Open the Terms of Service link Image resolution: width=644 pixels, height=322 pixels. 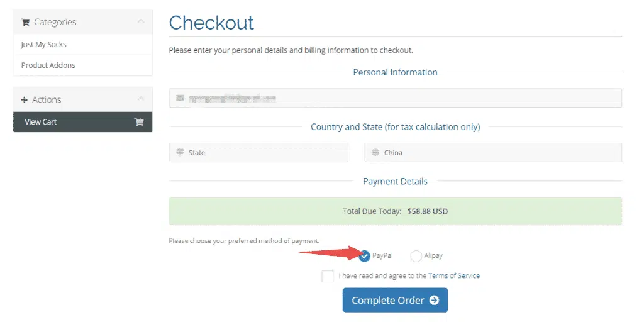pyautogui.click(x=453, y=275)
